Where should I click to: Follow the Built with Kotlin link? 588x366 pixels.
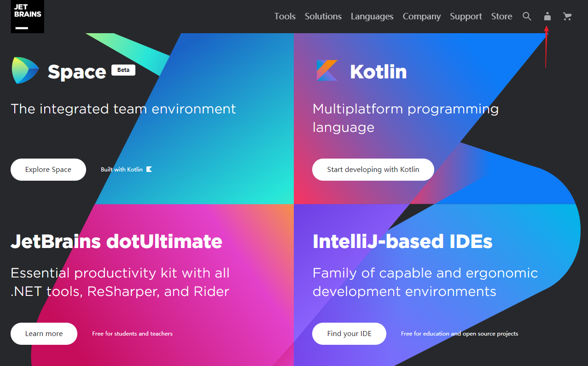click(x=126, y=169)
